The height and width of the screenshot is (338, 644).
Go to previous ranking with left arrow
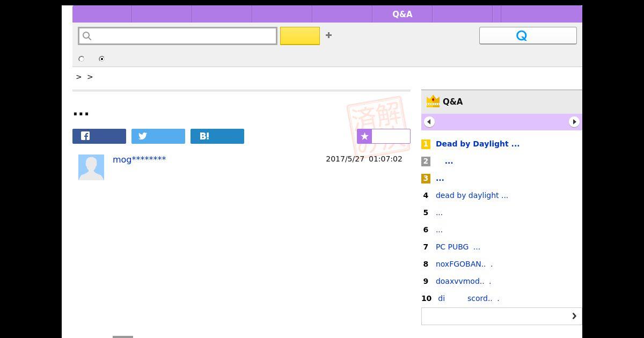point(429,122)
